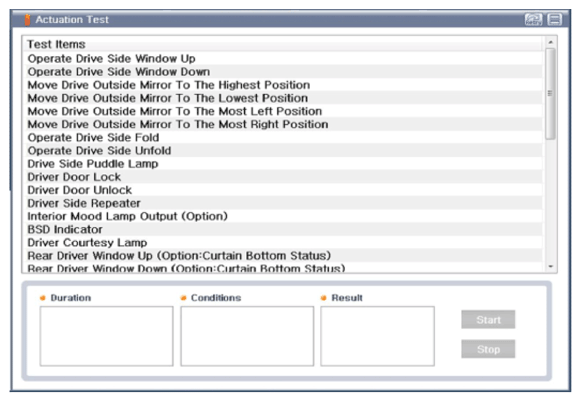
Task: Pick the Drive Side Puddle Lamp test
Action: tap(284, 164)
